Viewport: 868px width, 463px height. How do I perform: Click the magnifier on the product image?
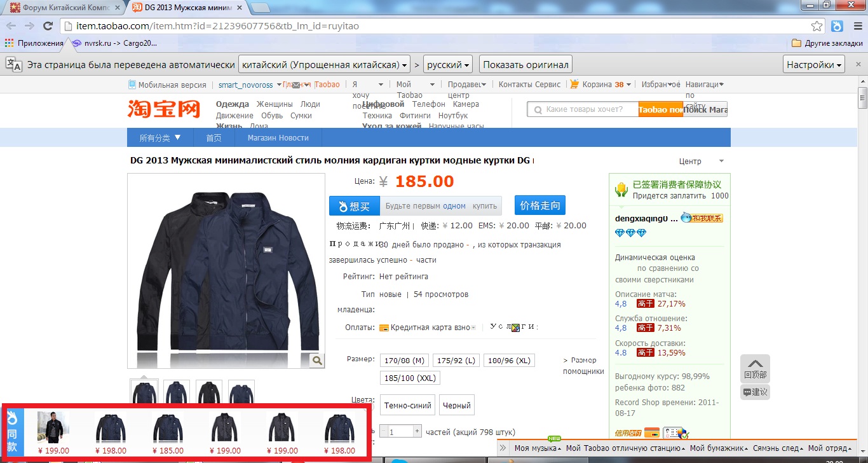click(316, 361)
